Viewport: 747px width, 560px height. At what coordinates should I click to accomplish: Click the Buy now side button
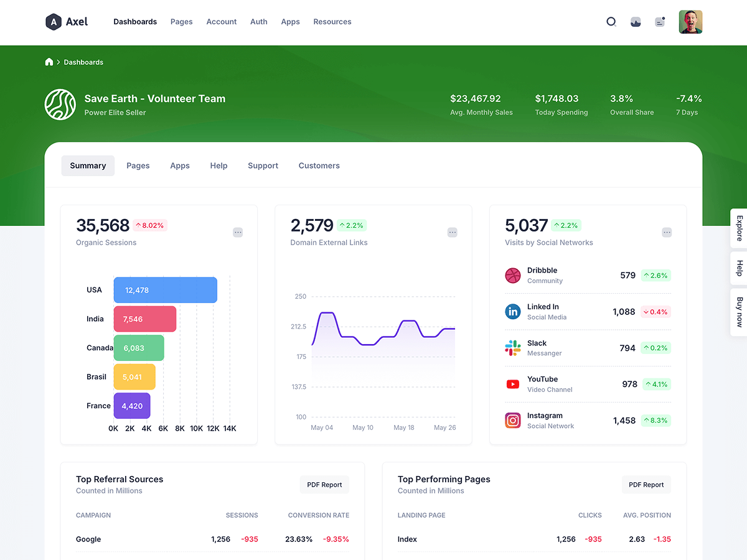click(739, 312)
